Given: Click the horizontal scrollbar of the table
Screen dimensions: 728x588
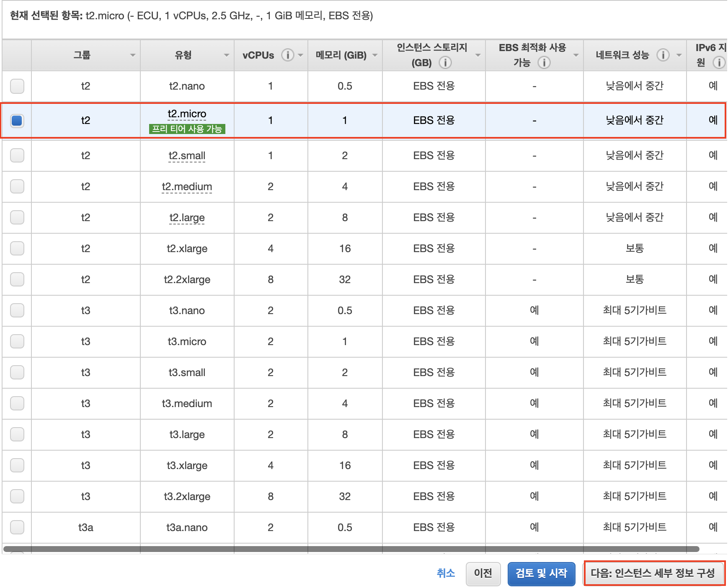Looking at the screenshot, I should click(x=351, y=549).
